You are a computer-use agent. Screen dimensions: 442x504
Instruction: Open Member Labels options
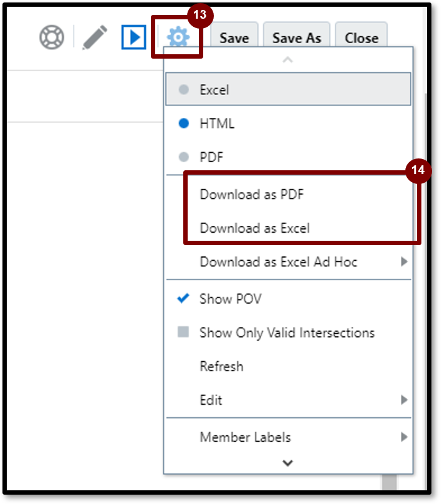[x=244, y=437]
